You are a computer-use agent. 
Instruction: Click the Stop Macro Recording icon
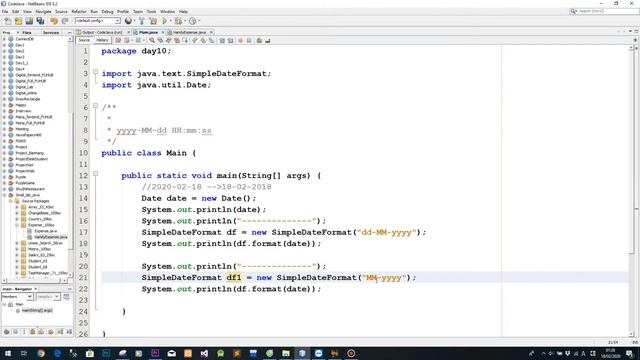click(249, 40)
